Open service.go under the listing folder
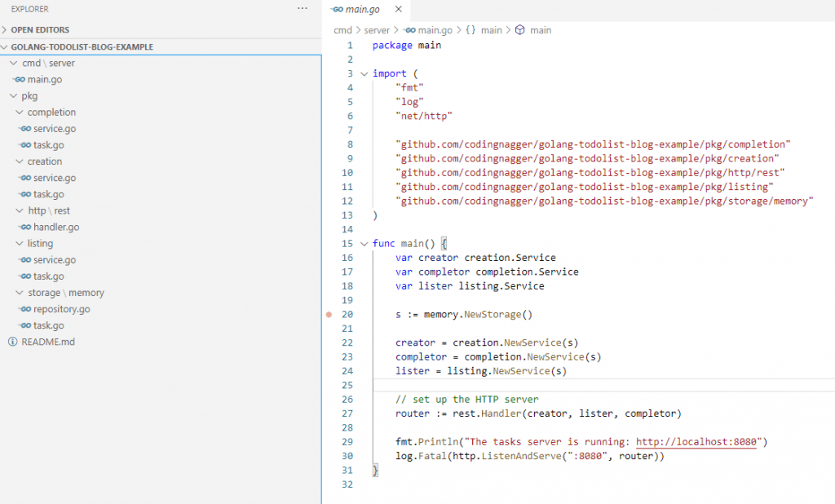835x504 pixels. click(x=54, y=259)
